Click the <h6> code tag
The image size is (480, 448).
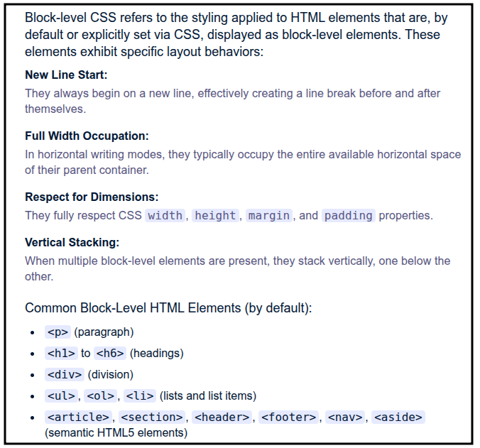coord(110,353)
